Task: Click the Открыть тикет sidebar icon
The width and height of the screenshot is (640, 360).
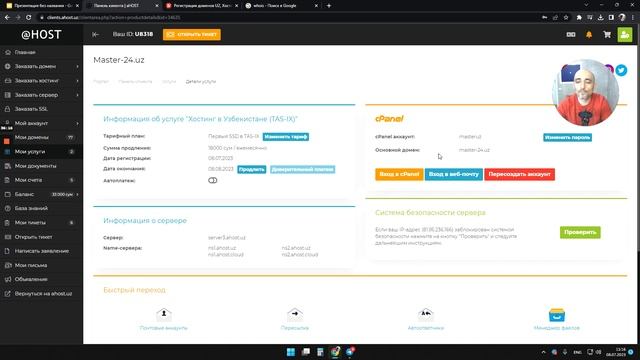Action: pyautogui.click(x=7, y=237)
